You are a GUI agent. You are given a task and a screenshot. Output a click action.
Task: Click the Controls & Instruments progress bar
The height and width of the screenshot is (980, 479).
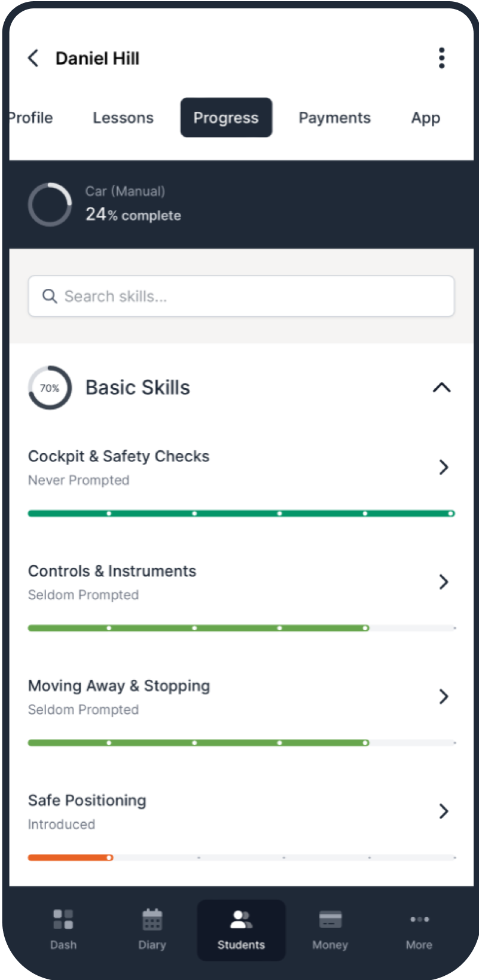point(241,628)
